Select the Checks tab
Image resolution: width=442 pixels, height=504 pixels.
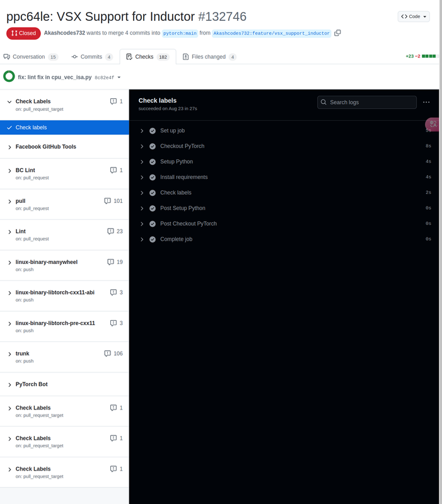point(148,57)
